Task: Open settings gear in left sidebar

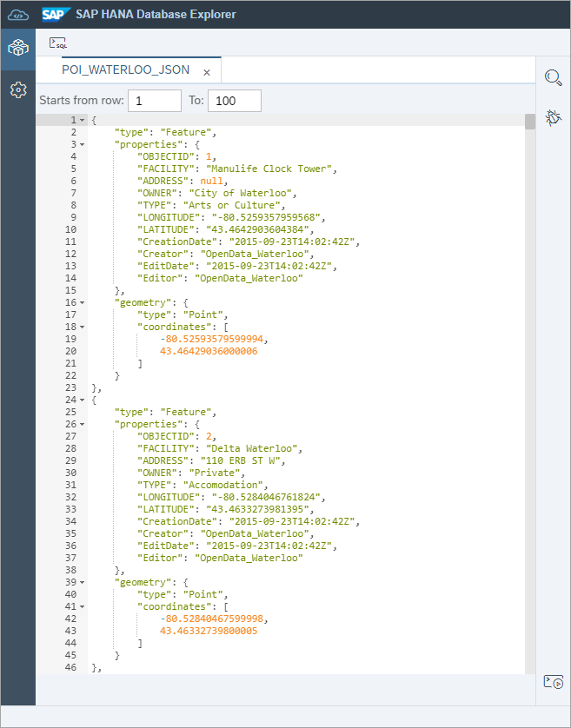Action: click(x=18, y=89)
